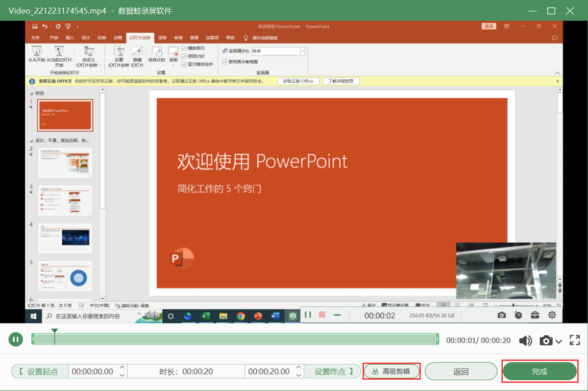Mute the preview volume speaker icon
588x391 pixels.
tap(526, 341)
